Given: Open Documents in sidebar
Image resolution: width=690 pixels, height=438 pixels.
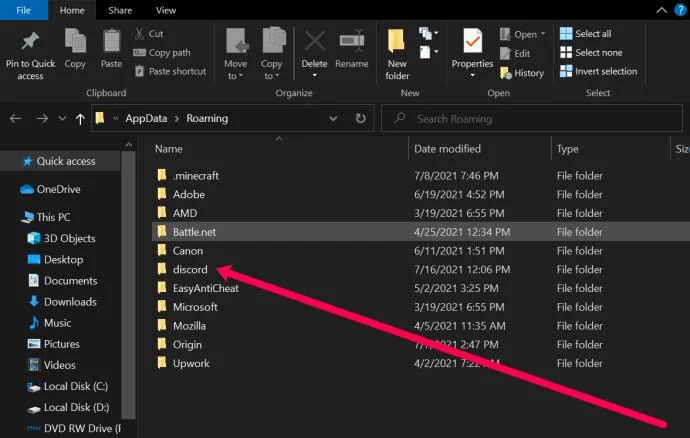Looking at the screenshot, I should click(62, 280).
